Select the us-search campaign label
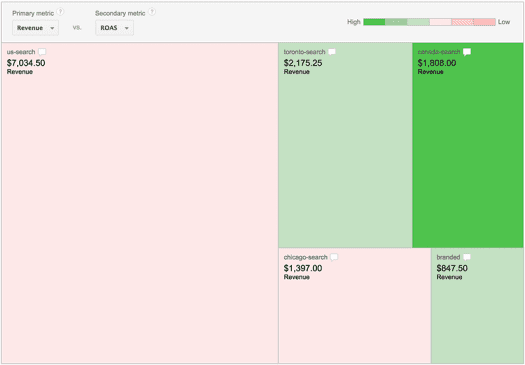 pyautogui.click(x=21, y=52)
